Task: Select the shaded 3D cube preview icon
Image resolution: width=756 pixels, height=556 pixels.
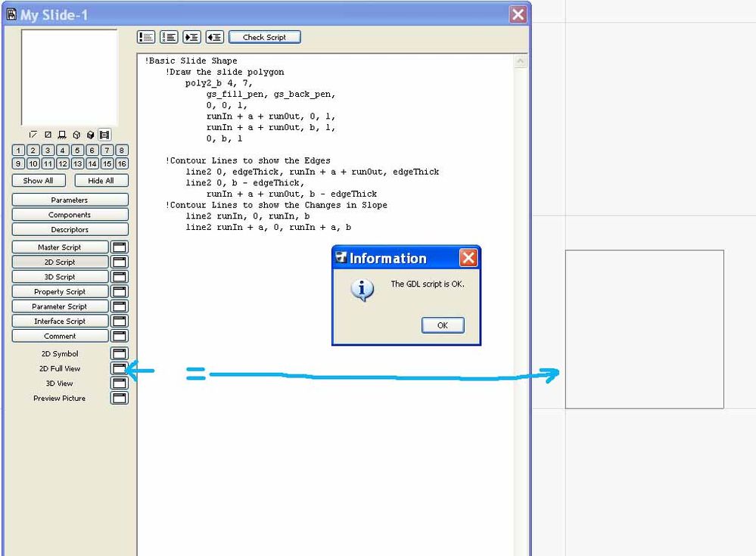Action: click(90, 135)
